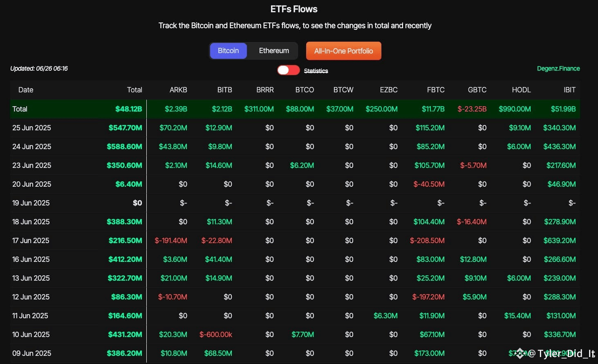The image size is (598, 364).
Task: Select the $-40.50M FBTC cell
Action: 429,184
